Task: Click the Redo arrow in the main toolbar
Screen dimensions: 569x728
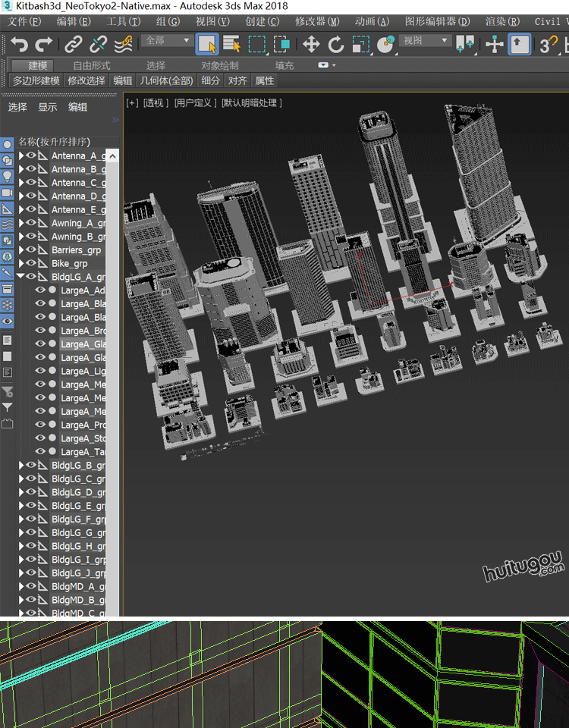Action: [44, 45]
